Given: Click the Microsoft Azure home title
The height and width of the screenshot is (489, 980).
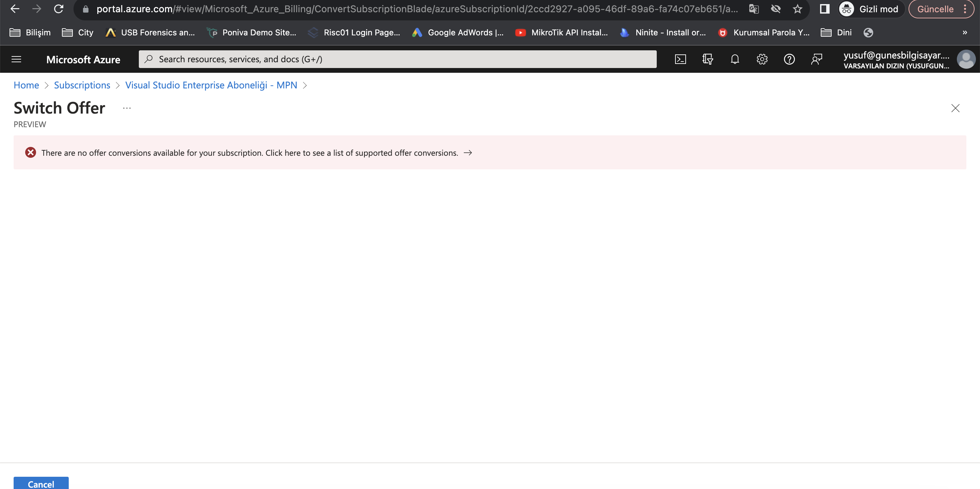Looking at the screenshot, I should [83, 60].
